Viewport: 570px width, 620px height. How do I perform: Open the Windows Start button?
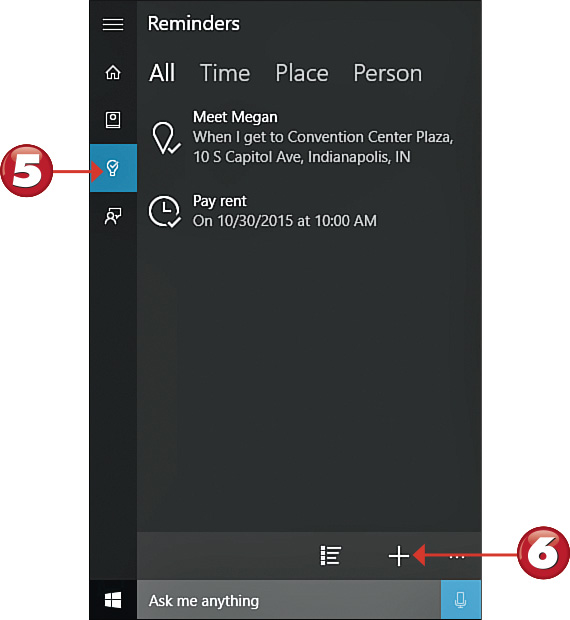[x=113, y=600]
